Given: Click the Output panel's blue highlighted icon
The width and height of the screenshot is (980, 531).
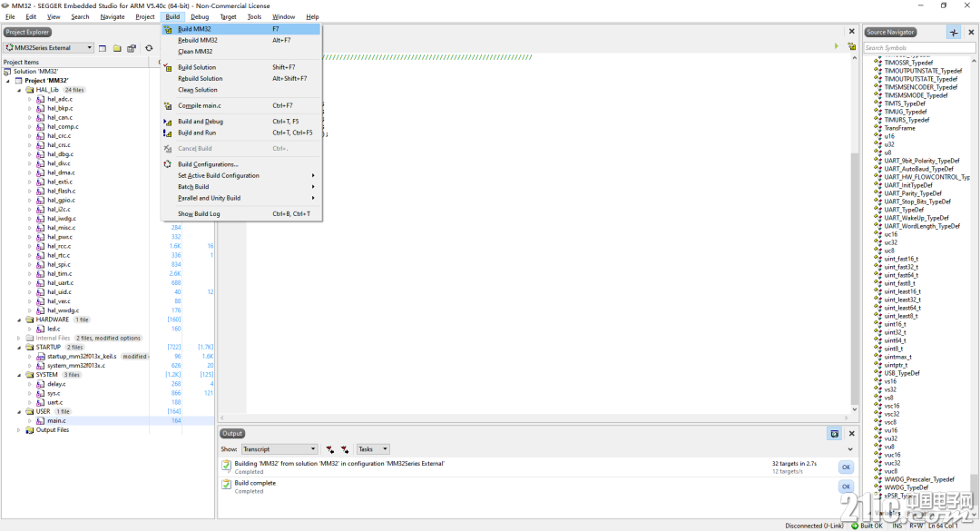Looking at the screenshot, I should point(835,434).
